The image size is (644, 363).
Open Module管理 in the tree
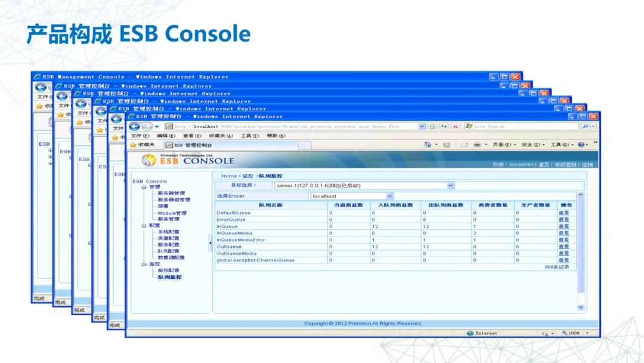(x=172, y=213)
